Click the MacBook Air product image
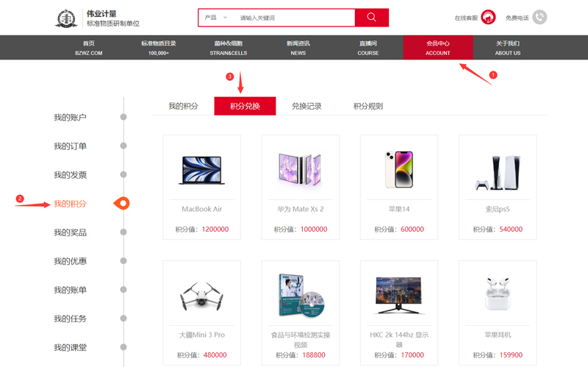 [201, 171]
